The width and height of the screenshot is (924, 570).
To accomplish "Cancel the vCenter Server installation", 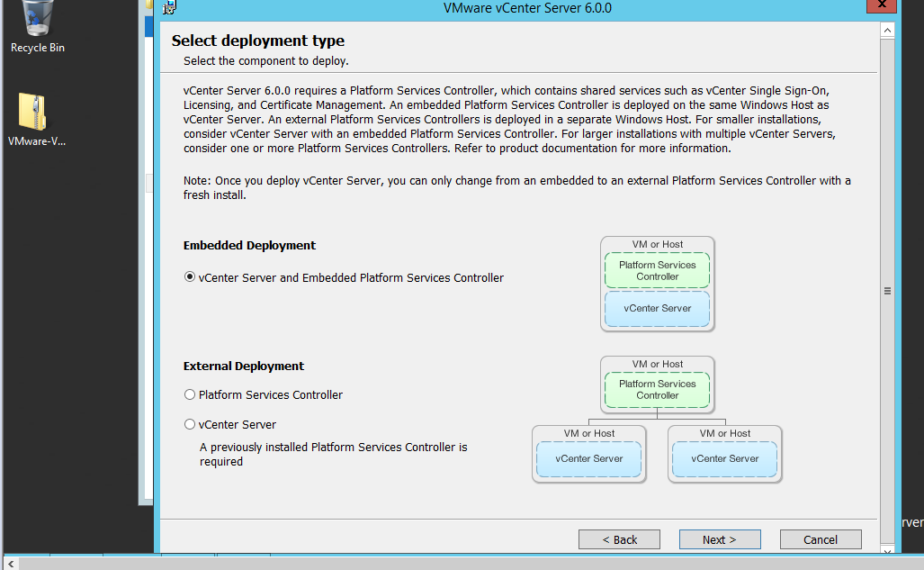I will click(820, 538).
